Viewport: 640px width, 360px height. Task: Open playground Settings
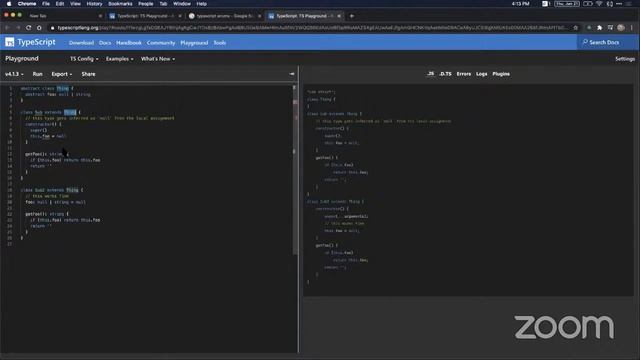pos(625,59)
